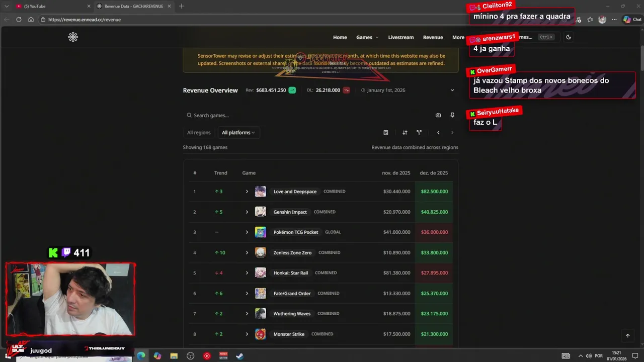Click the red downloads trend-down badge
The height and width of the screenshot is (362, 644).
pos(346,90)
